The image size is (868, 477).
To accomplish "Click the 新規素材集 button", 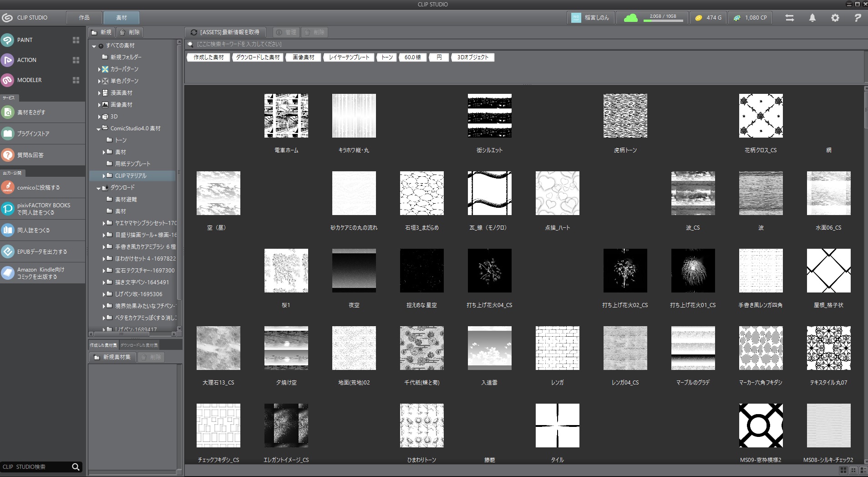I will [112, 357].
